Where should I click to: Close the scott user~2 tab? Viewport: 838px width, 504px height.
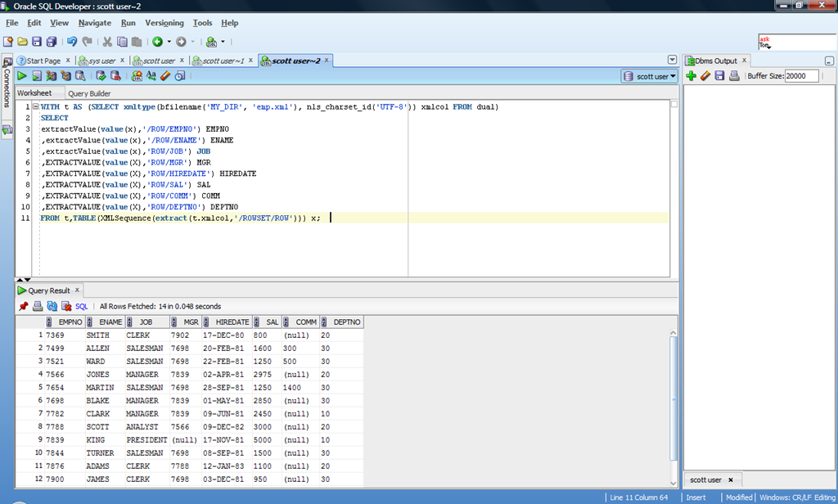(x=327, y=60)
